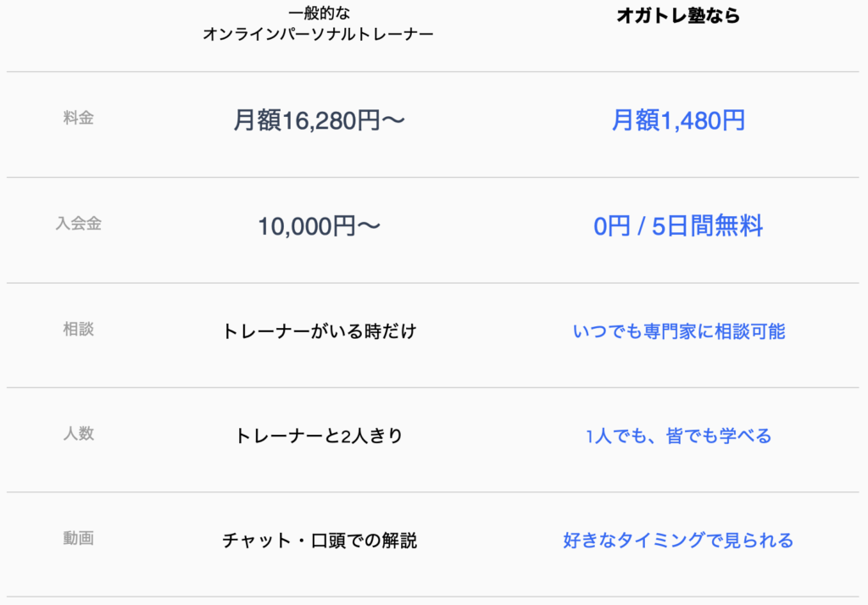
Task: Click the 月額16,280円〜 price text
Action: click(x=319, y=120)
